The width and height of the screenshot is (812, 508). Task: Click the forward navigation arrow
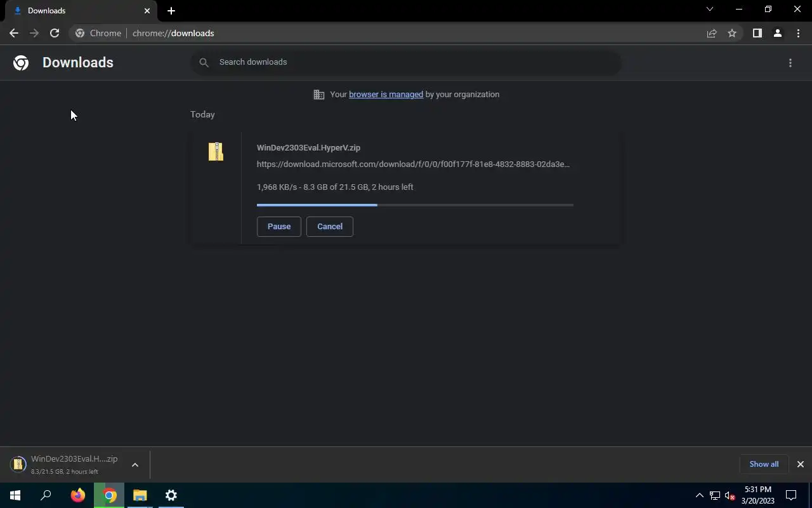tap(34, 33)
